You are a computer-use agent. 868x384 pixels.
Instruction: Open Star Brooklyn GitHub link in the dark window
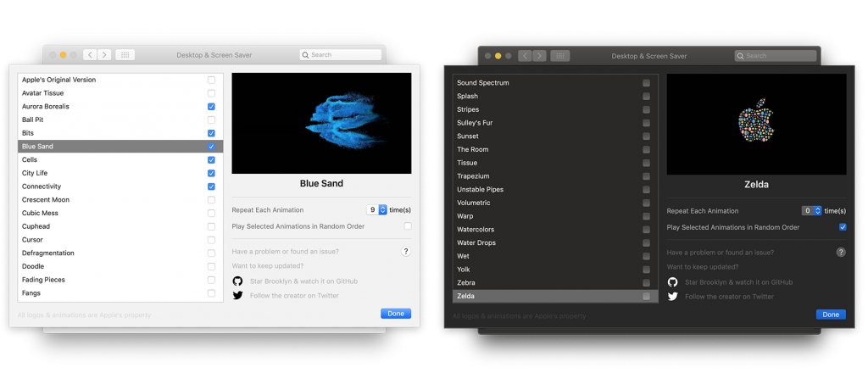pyautogui.click(x=739, y=282)
